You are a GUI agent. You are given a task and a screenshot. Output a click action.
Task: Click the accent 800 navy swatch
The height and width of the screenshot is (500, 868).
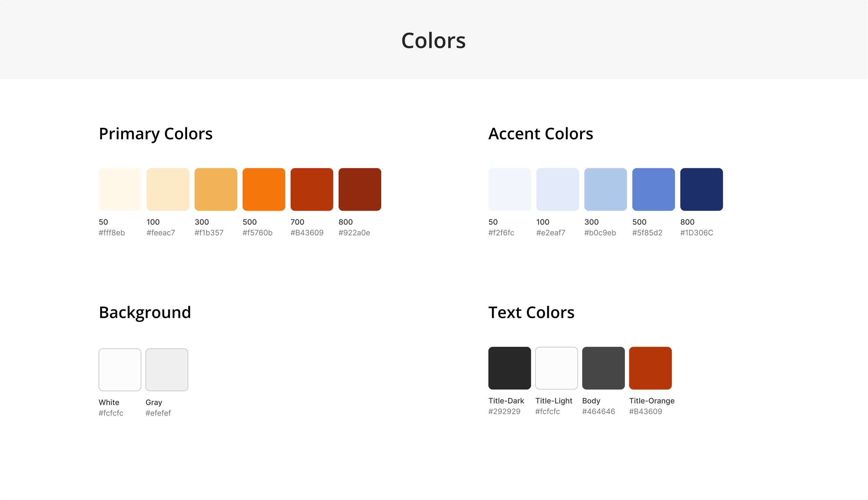701,189
